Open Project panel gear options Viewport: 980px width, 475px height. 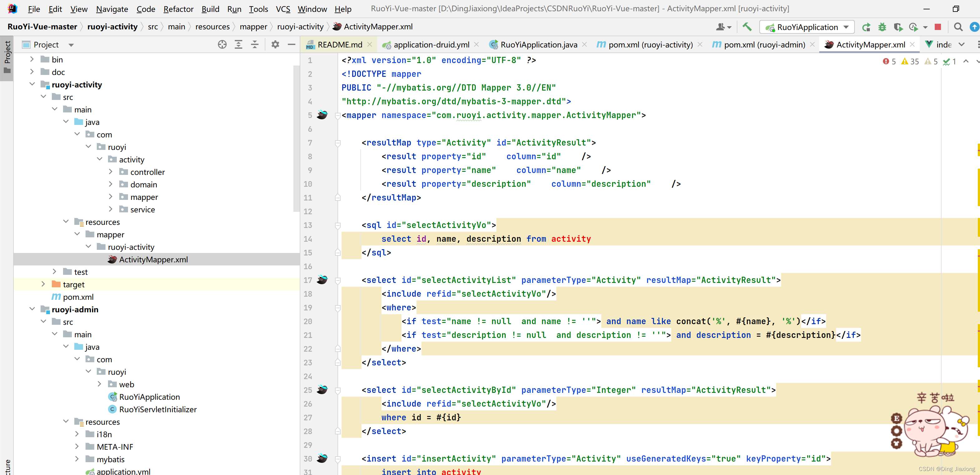tap(275, 45)
